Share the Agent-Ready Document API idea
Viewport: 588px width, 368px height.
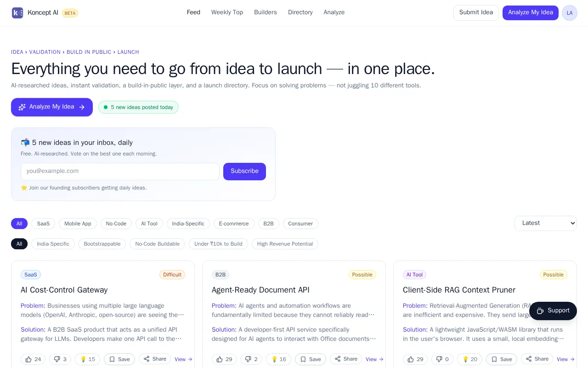[x=346, y=359]
